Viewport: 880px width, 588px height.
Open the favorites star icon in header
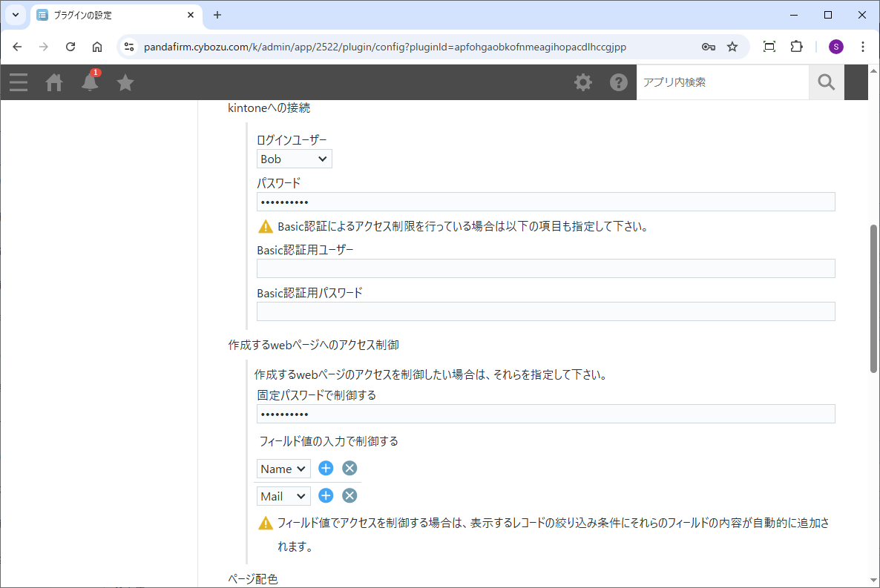(125, 82)
